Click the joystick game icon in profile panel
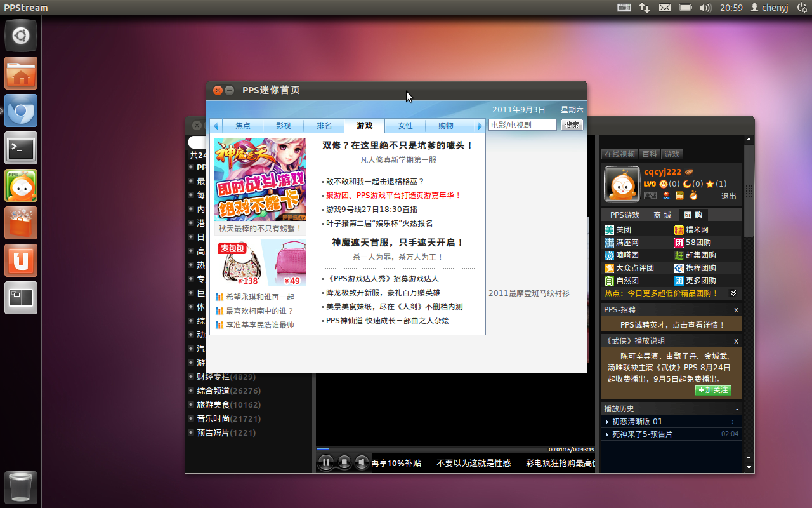Viewport: 812px width, 508px height. (665, 196)
